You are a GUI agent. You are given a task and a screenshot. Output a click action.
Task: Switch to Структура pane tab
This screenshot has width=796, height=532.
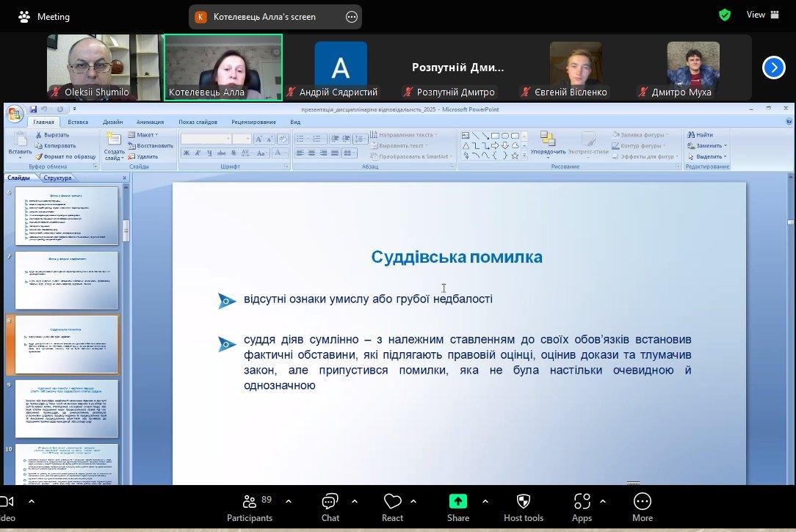tap(57, 178)
